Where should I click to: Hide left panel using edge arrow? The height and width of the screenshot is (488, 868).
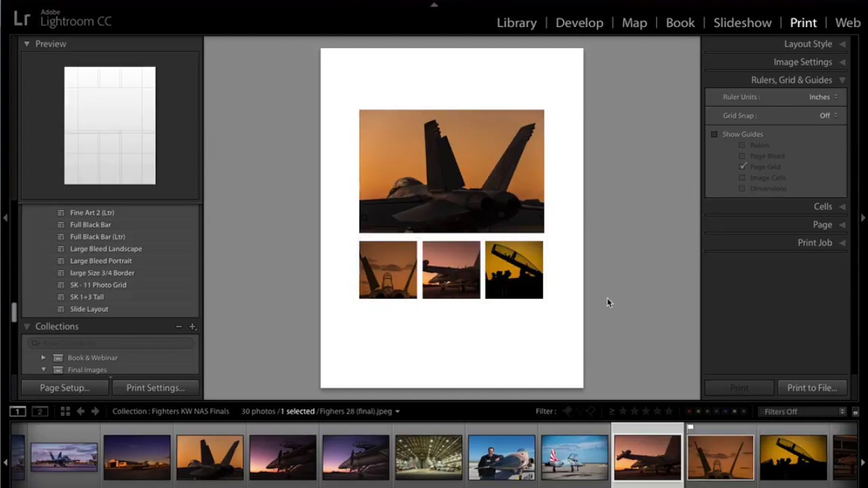pyautogui.click(x=5, y=218)
